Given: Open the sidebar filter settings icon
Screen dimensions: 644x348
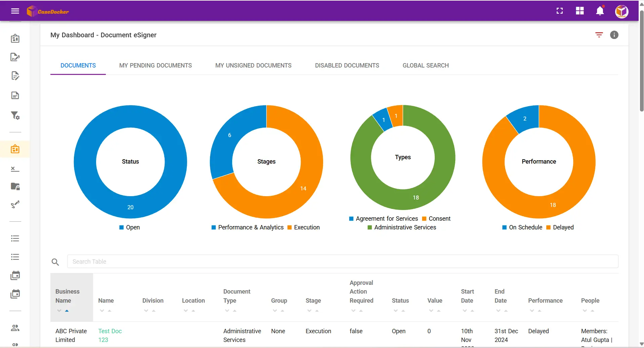Looking at the screenshot, I should [x=15, y=116].
